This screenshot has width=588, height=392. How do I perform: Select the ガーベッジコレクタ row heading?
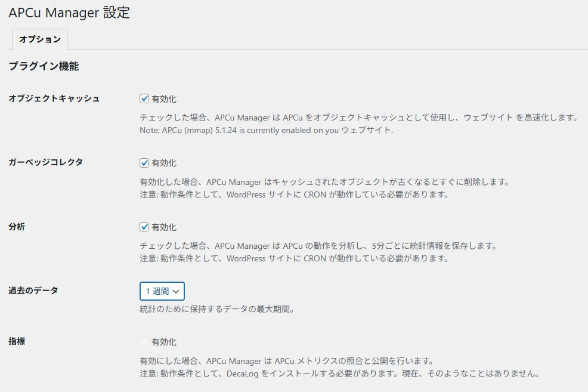[45, 162]
